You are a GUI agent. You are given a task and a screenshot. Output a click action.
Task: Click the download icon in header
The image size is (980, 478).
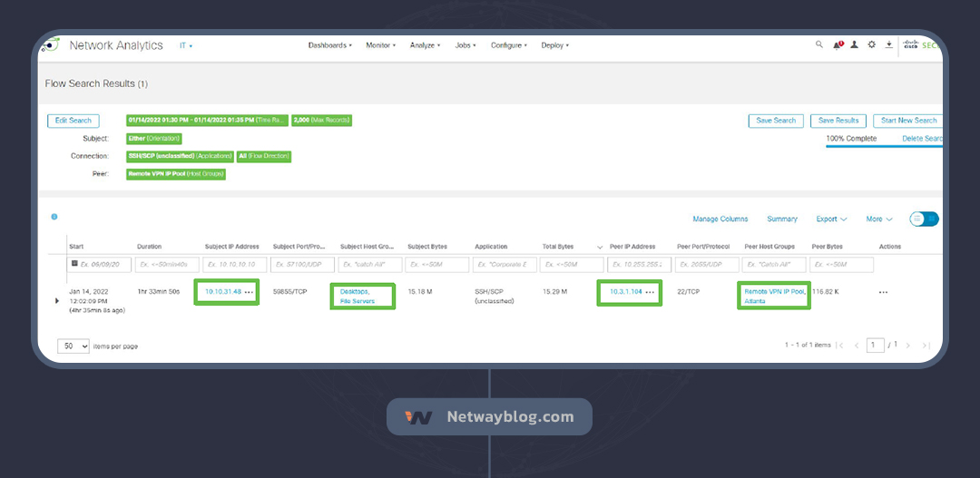888,44
